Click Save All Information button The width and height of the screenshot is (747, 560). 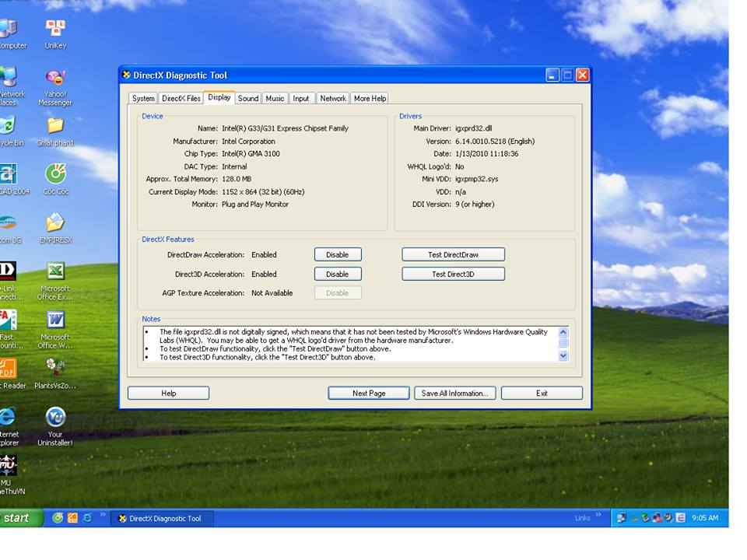455,394
